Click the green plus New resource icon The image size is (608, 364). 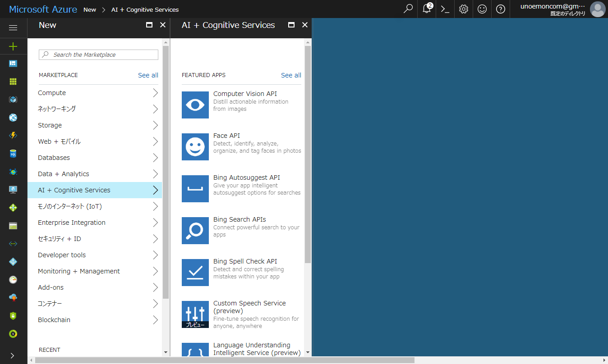[x=13, y=46]
